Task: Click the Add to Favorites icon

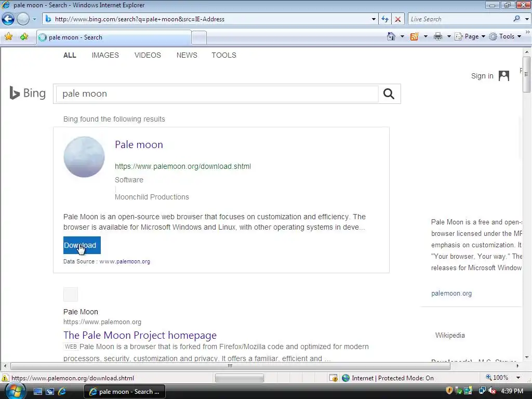Action: [x=24, y=37]
